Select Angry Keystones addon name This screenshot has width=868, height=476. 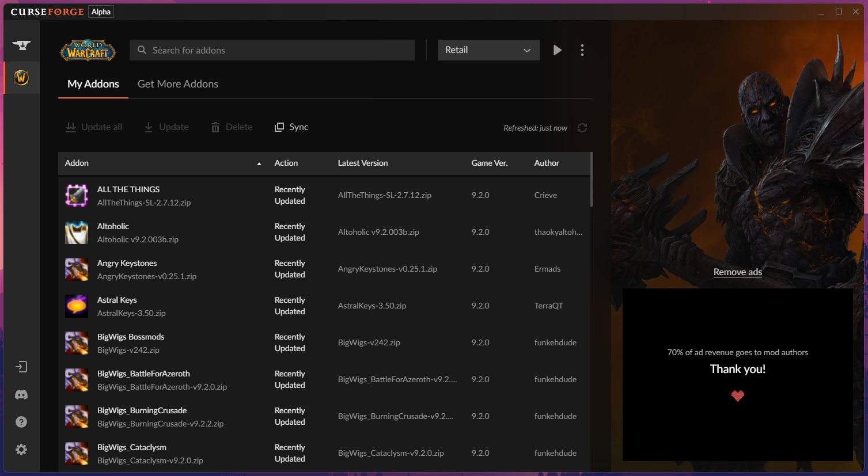point(127,263)
